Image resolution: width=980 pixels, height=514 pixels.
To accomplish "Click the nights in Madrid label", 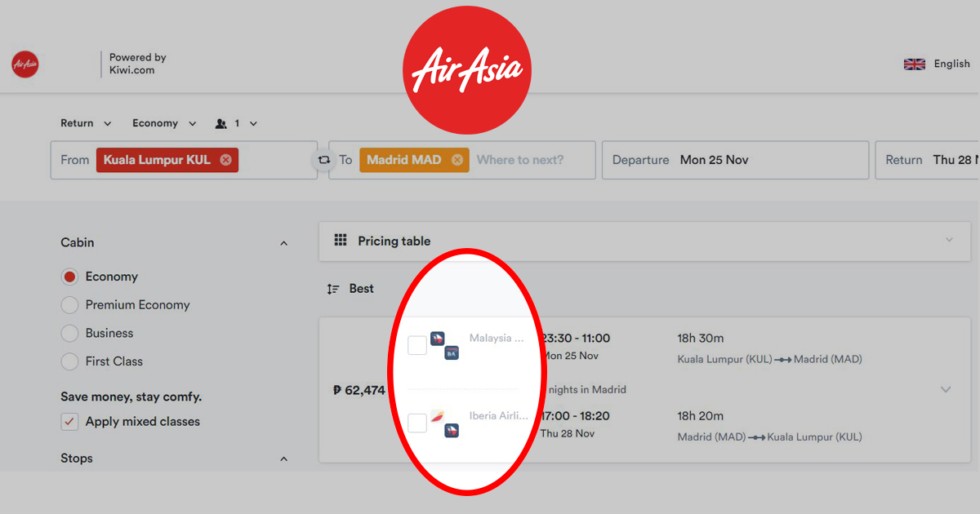I will point(586,390).
